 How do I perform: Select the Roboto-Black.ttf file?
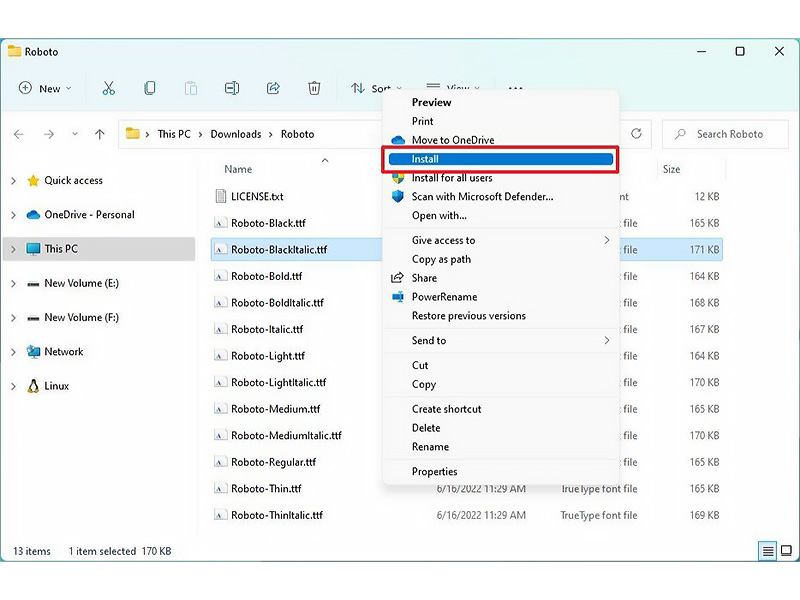[x=268, y=223]
